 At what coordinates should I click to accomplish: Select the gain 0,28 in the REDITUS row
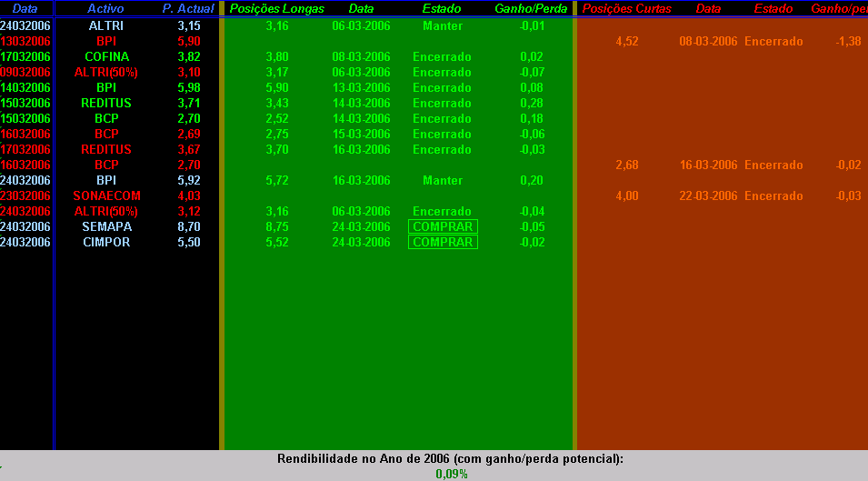tap(532, 103)
